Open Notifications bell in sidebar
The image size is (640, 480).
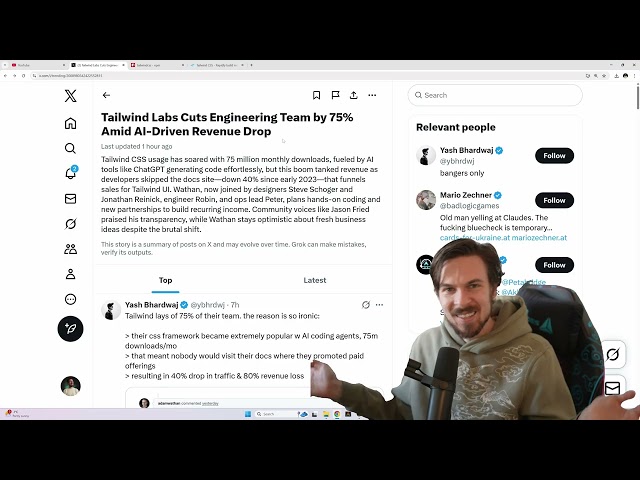70,173
